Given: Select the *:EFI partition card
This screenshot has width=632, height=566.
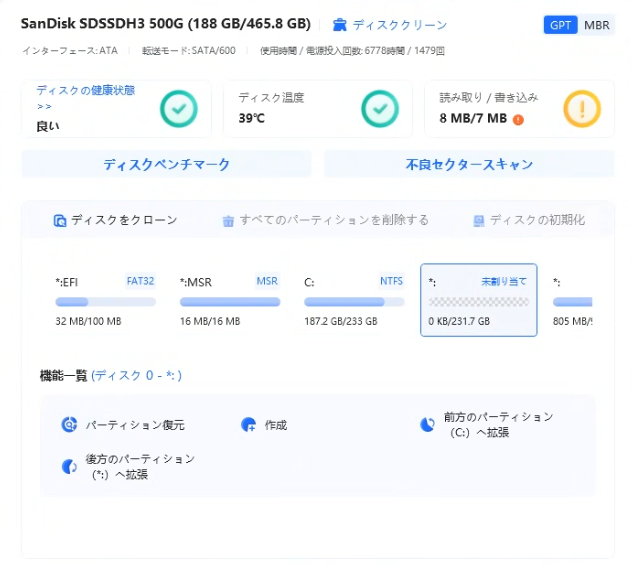Looking at the screenshot, I should 105,300.
